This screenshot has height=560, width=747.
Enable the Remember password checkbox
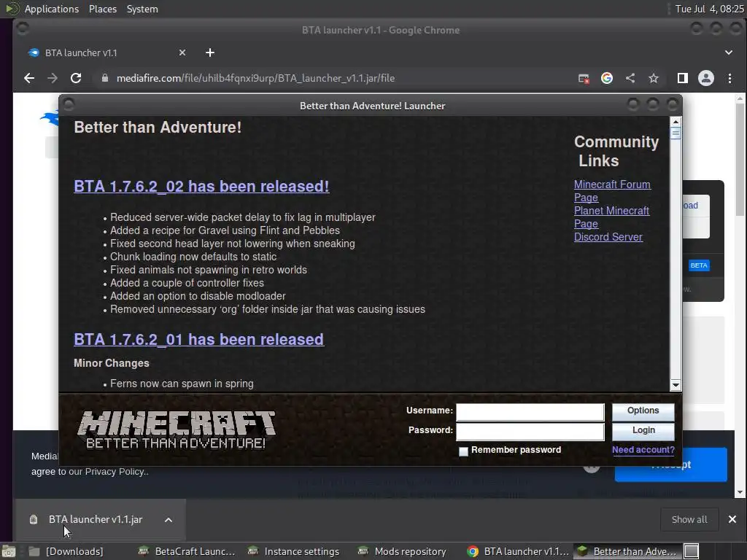click(x=463, y=451)
